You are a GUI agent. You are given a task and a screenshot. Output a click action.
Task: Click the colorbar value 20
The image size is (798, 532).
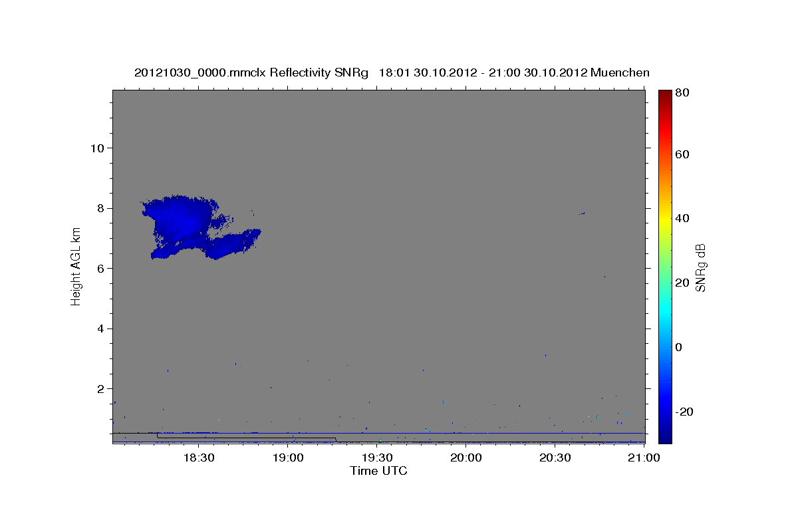[683, 283]
